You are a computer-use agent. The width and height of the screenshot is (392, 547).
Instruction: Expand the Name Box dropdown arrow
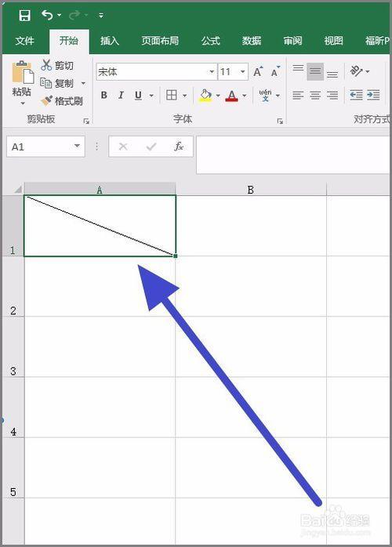pyautogui.click(x=77, y=147)
